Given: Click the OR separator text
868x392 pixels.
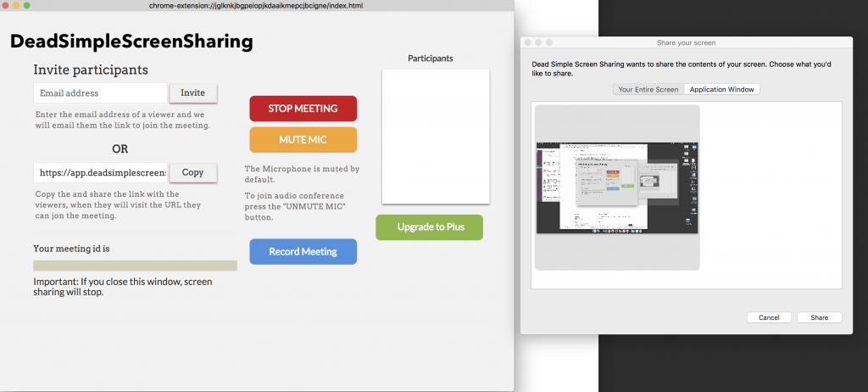Looking at the screenshot, I should point(120,149).
